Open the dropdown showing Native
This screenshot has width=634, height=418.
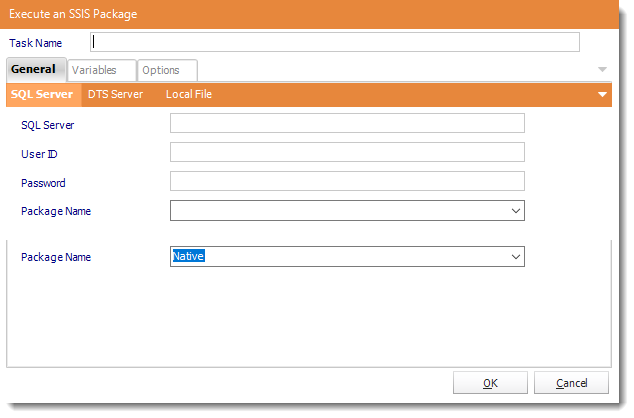coord(347,257)
